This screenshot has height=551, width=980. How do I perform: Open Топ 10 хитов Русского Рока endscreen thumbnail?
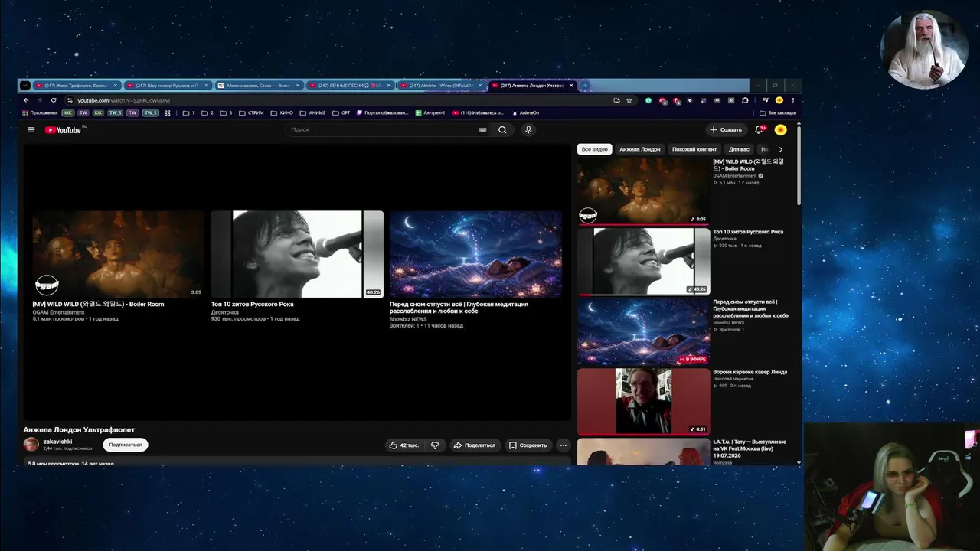tap(297, 254)
